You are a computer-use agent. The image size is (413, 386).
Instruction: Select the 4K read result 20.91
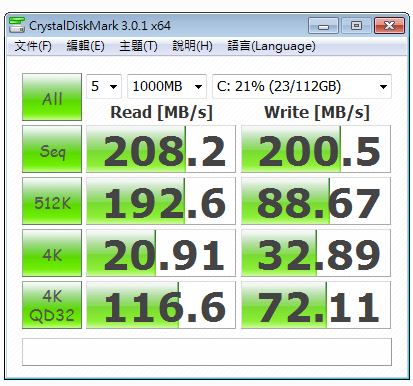pos(161,253)
